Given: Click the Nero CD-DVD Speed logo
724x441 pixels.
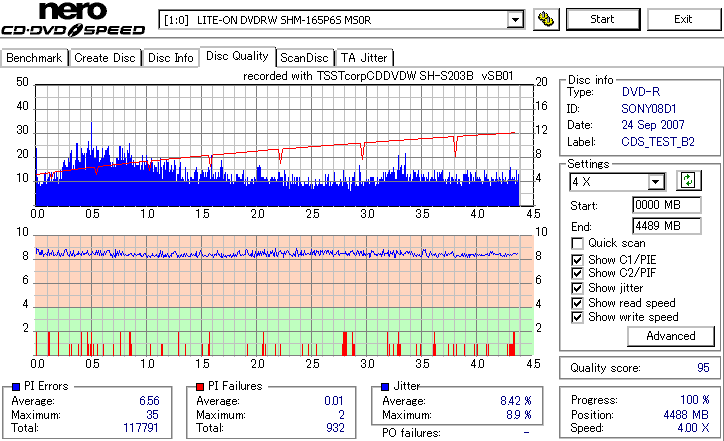Looking at the screenshot, I should (73, 19).
